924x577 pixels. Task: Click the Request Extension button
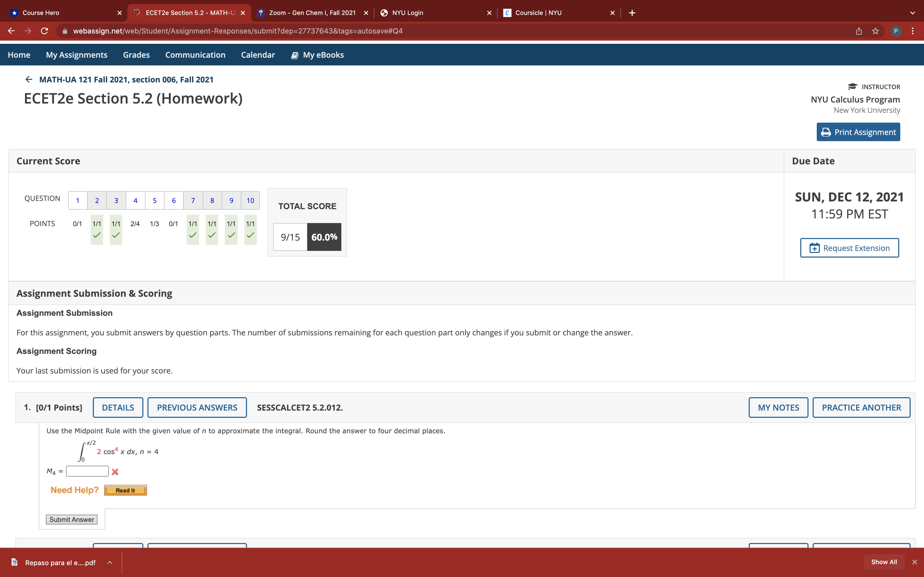(x=849, y=248)
